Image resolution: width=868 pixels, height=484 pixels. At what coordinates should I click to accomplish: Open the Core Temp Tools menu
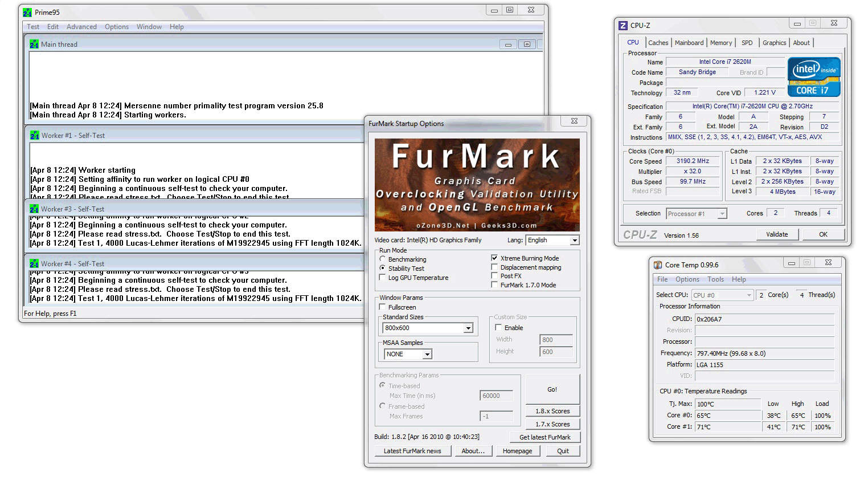tap(716, 279)
